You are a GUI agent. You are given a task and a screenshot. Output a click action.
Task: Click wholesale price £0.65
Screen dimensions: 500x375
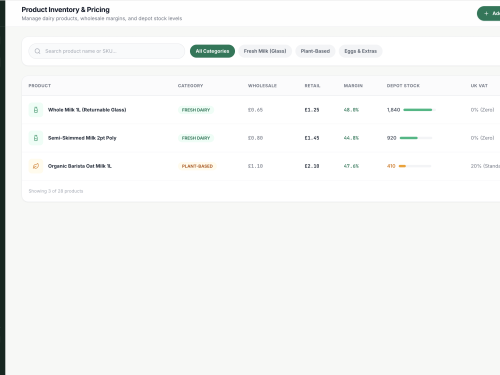tap(255, 110)
